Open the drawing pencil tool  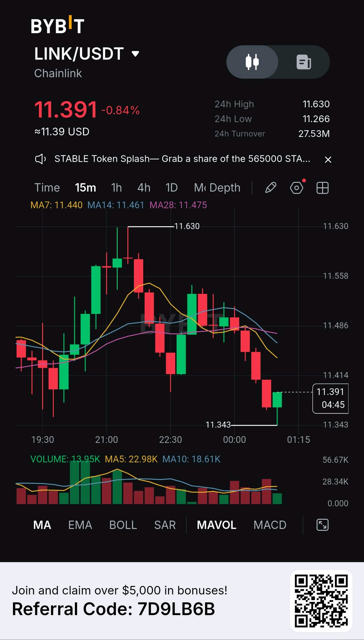271,188
